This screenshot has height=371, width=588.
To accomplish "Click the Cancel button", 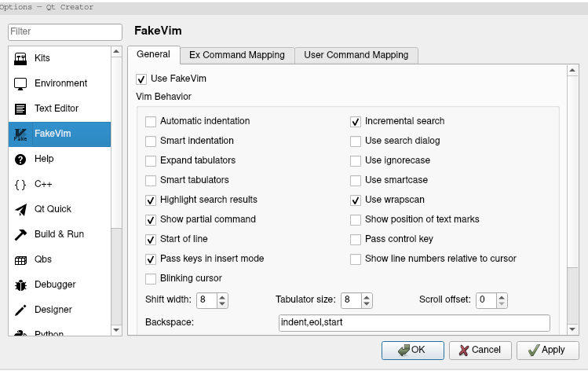I will click(480, 351).
